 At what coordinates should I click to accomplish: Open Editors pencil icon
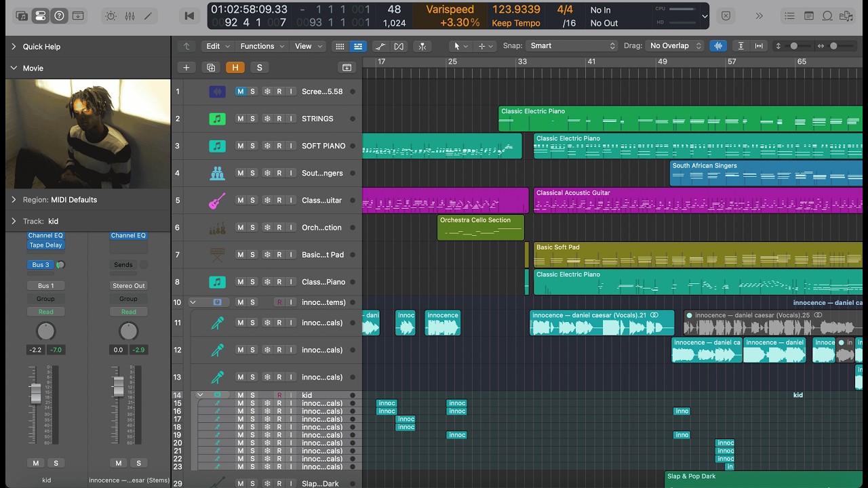pos(148,16)
